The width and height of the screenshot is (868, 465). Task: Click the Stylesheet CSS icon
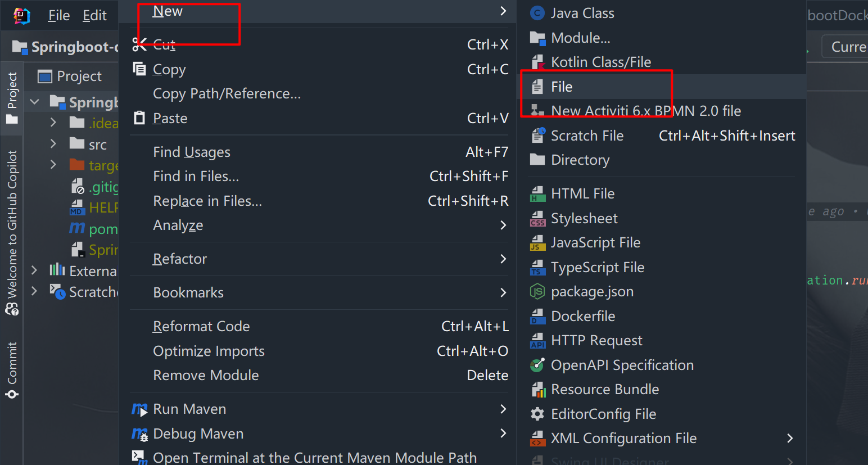pyautogui.click(x=537, y=219)
